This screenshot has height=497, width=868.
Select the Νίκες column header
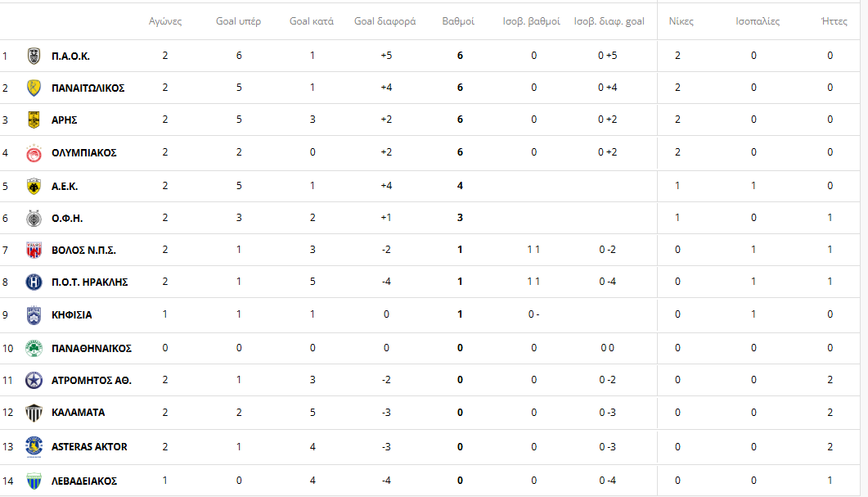[681, 21]
